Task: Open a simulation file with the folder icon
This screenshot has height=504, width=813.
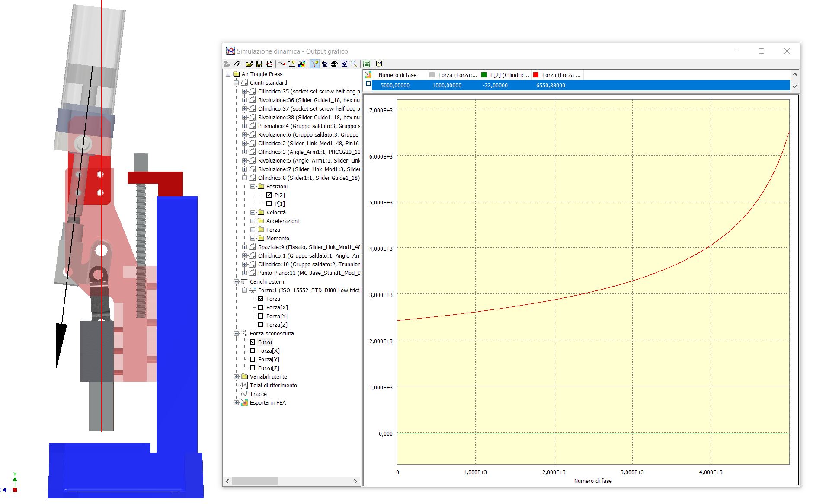Action: pos(249,64)
